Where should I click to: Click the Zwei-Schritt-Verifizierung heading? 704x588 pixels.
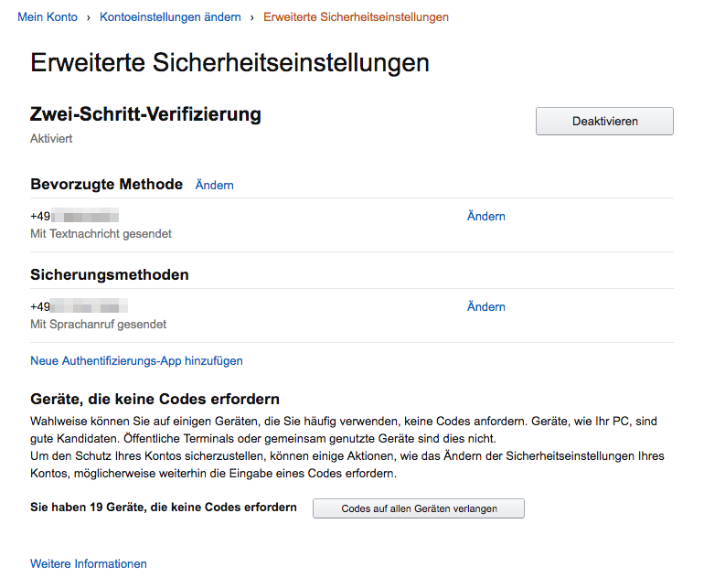click(x=145, y=114)
